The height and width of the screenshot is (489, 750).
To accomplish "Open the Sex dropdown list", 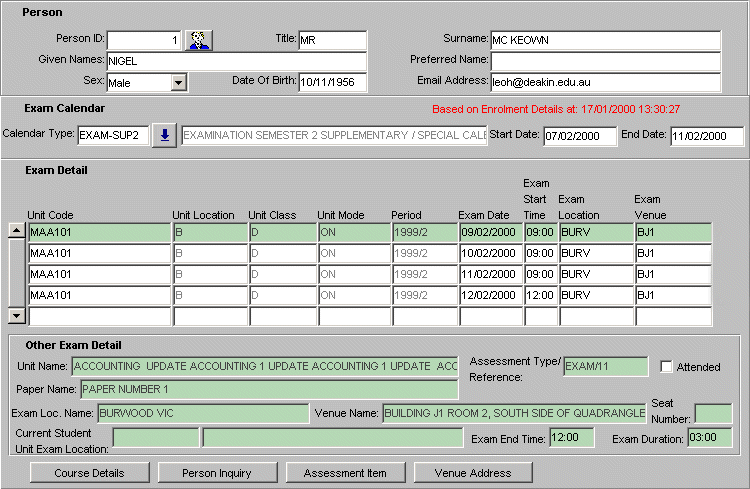I will coord(178,83).
